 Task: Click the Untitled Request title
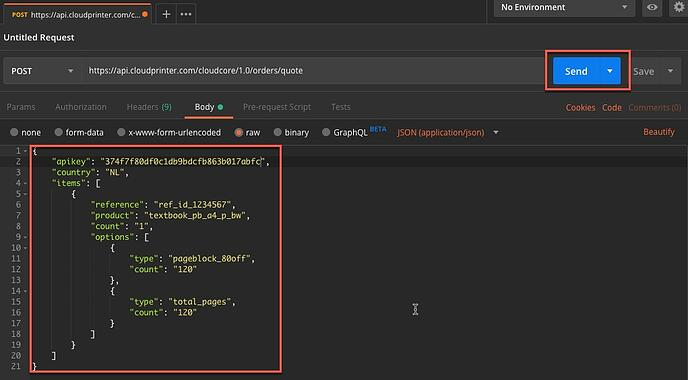[x=39, y=38]
